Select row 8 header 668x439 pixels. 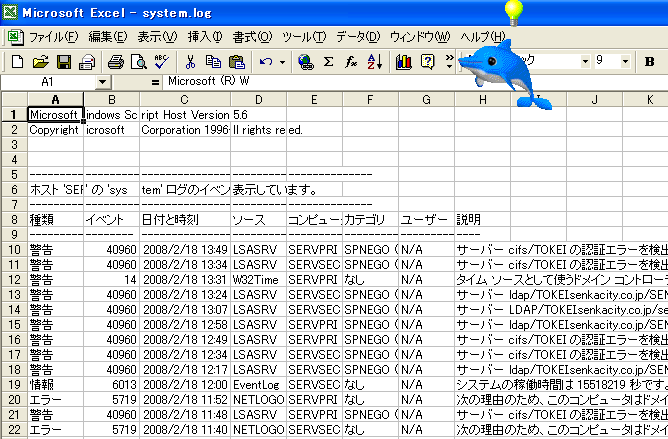(14, 220)
